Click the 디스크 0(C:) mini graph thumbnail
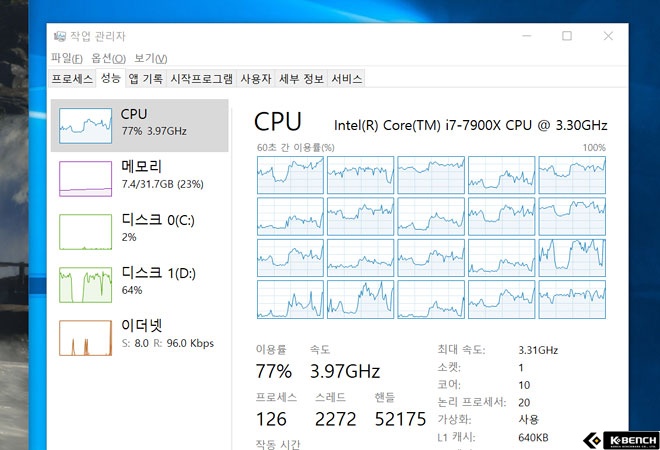Screen dimensions: 660x450 (85, 232)
